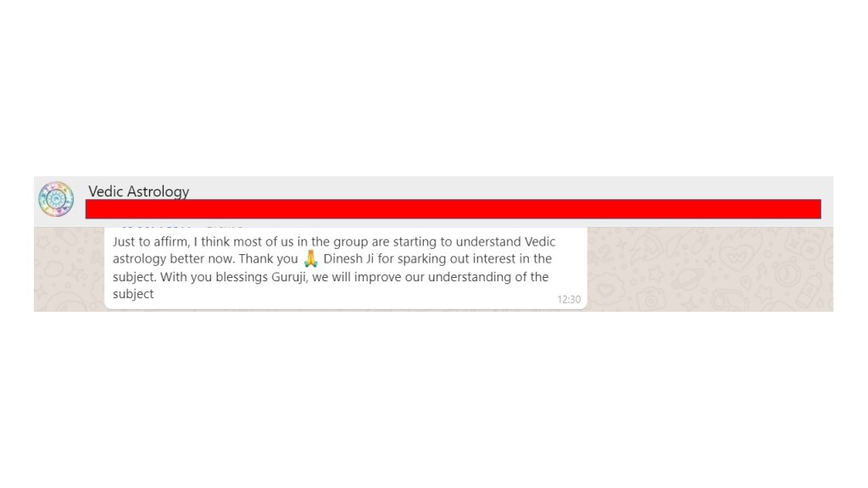Click 'astrology better now' text in message

pyautogui.click(x=173, y=259)
